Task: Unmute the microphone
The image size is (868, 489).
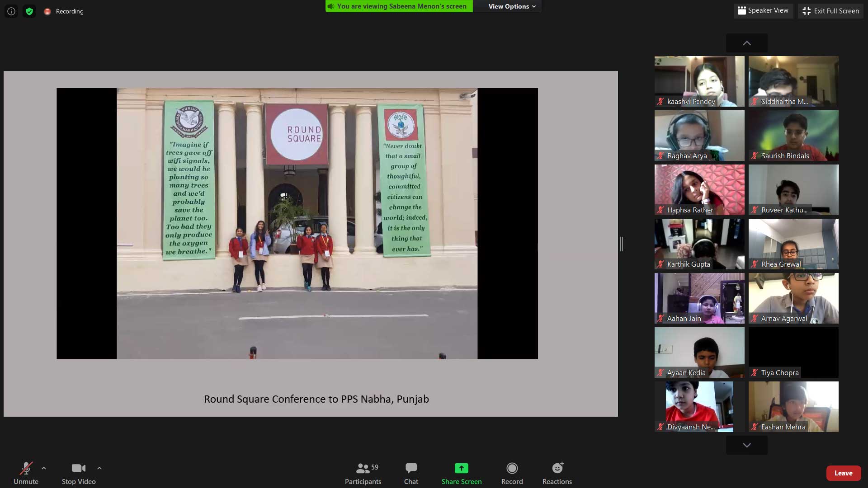Action: pos(26,473)
